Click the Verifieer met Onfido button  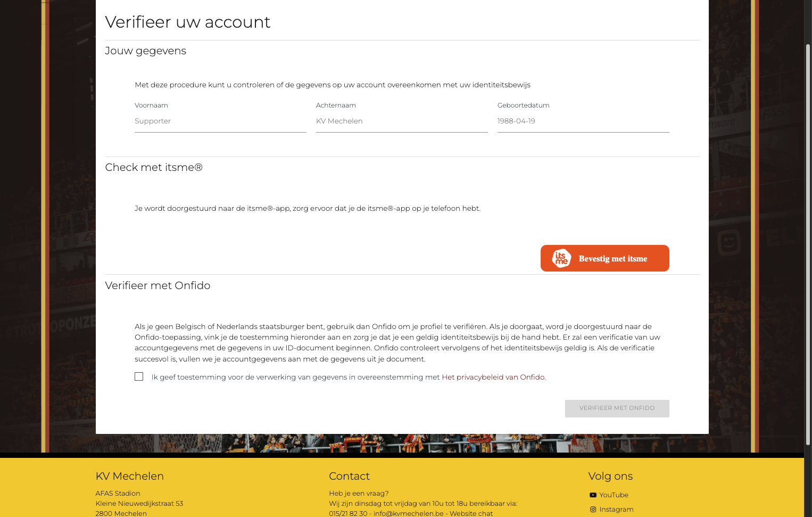point(617,408)
